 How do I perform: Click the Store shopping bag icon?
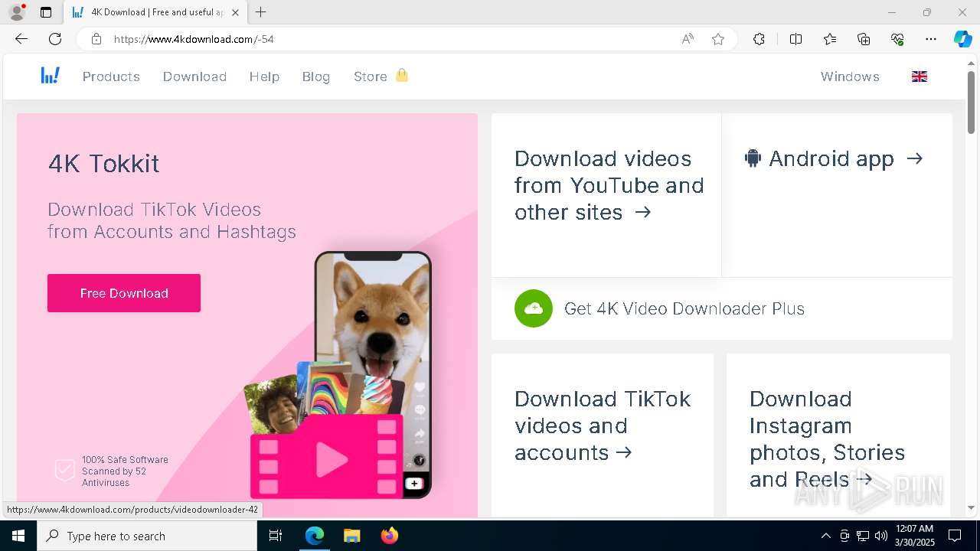402,75
